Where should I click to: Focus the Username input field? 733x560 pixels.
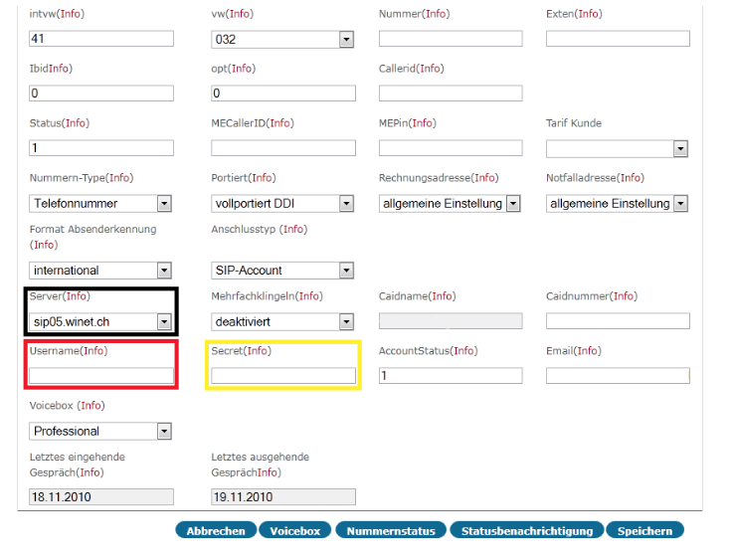click(x=101, y=375)
